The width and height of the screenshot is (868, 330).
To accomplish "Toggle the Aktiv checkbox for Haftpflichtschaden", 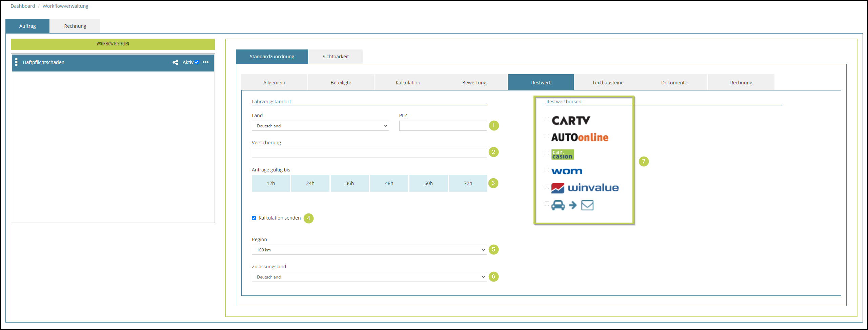I will (x=197, y=62).
